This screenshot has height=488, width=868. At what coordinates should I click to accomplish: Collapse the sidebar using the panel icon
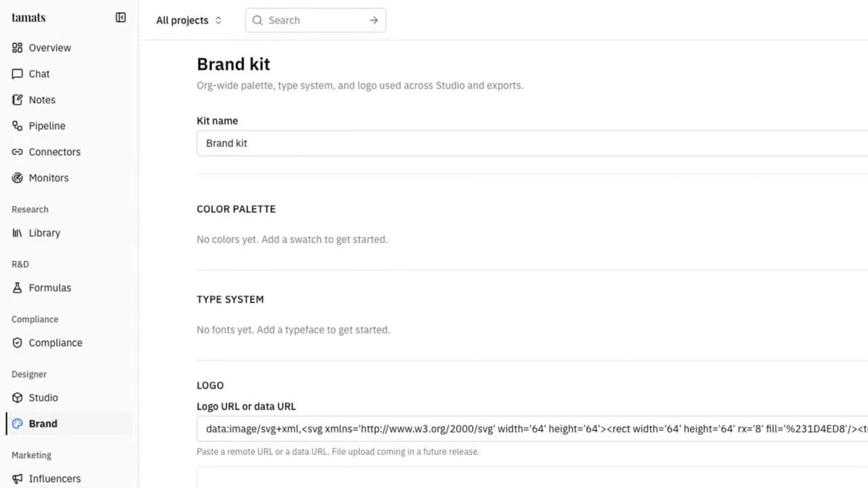121,18
